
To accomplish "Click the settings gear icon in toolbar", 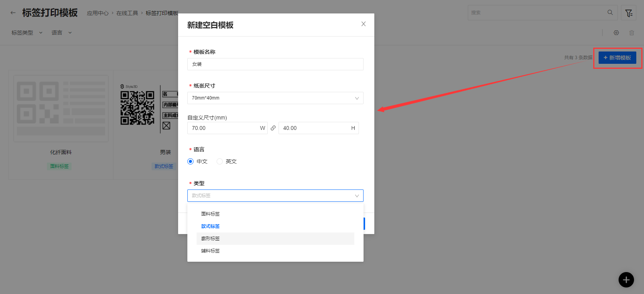I will [x=616, y=33].
